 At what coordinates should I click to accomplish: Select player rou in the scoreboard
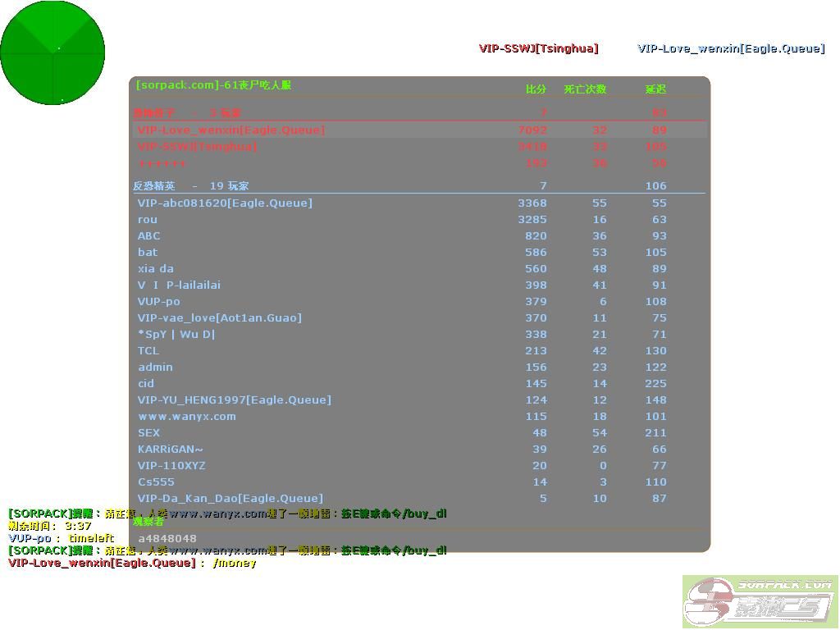pos(148,220)
